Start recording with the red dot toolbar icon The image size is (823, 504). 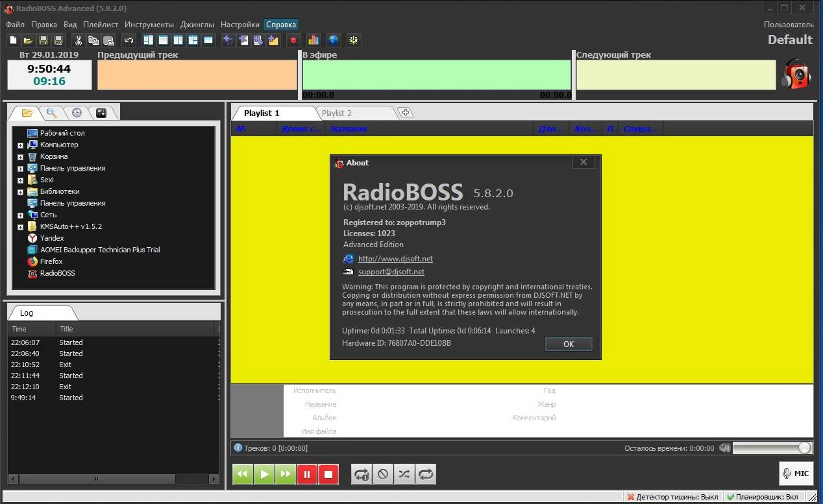click(x=293, y=40)
